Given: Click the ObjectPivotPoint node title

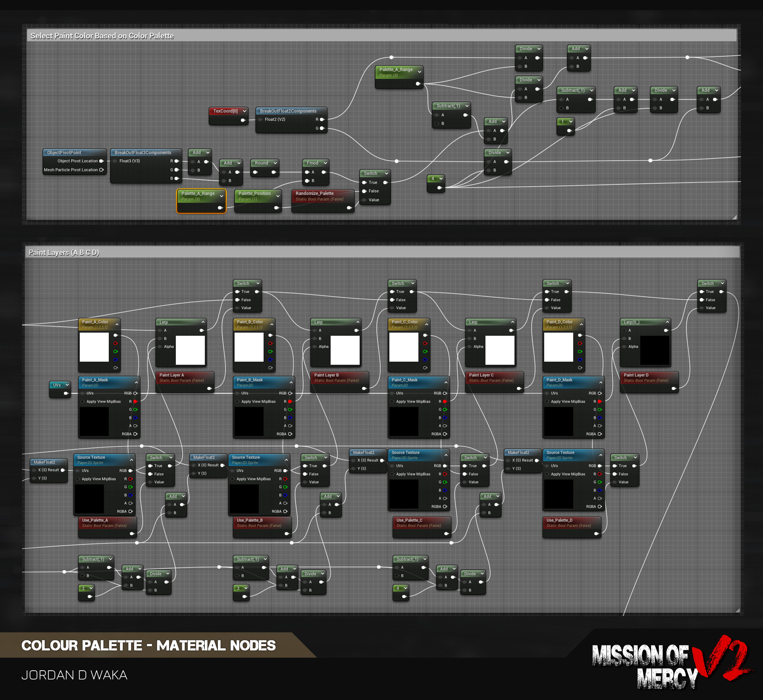Looking at the screenshot, I should point(64,153).
